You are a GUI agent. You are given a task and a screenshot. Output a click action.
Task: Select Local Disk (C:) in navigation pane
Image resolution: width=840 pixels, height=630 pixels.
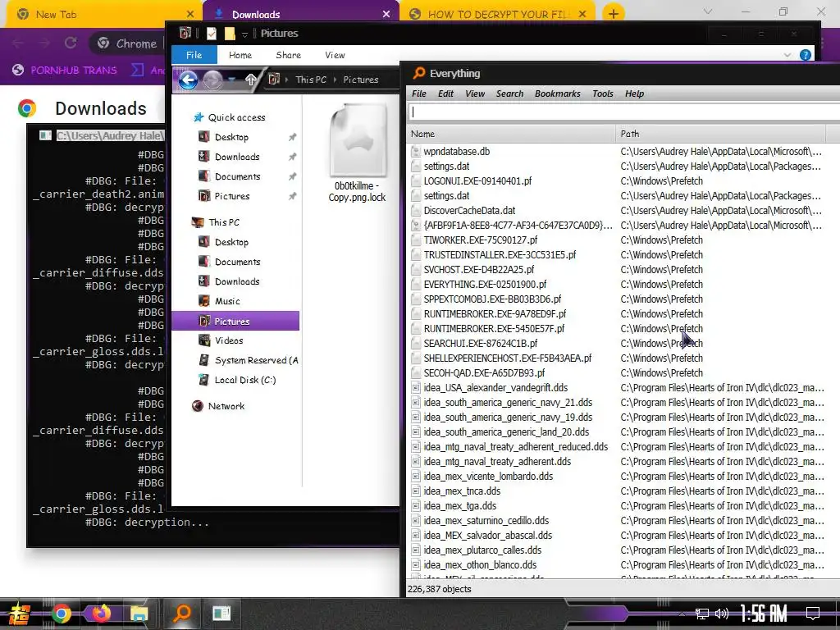244,380
